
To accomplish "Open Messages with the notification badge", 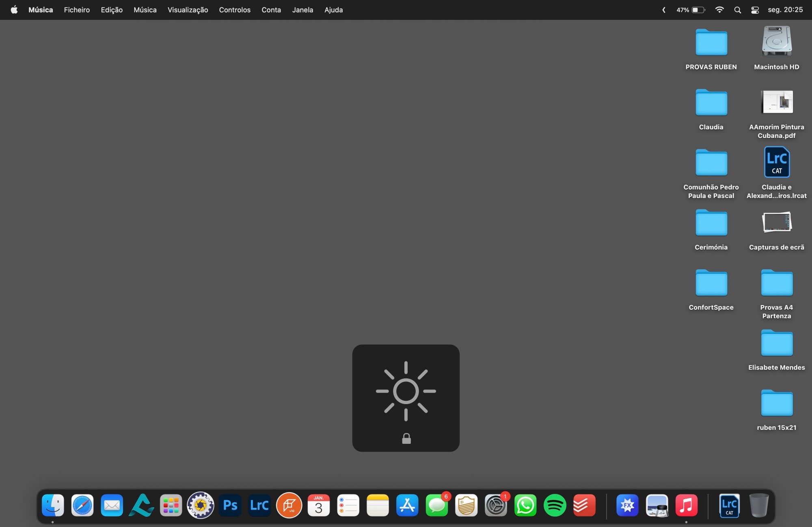I will tap(437, 505).
